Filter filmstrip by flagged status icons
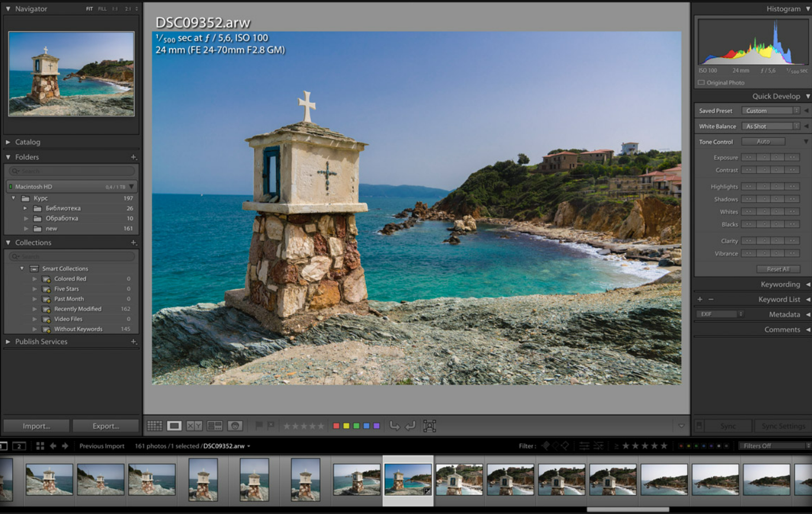This screenshot has width=812, height=514. coord(555,446)
